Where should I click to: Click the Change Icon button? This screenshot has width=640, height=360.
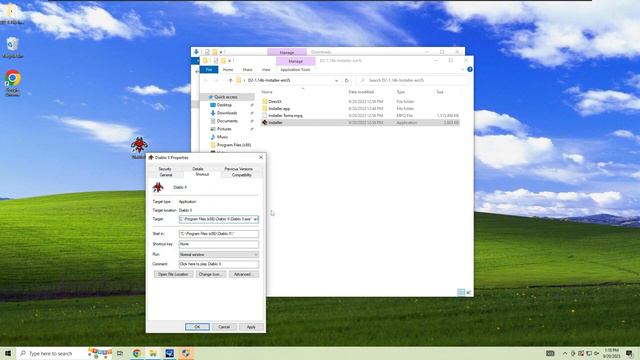pyautogui.click(x=210, y=274)
